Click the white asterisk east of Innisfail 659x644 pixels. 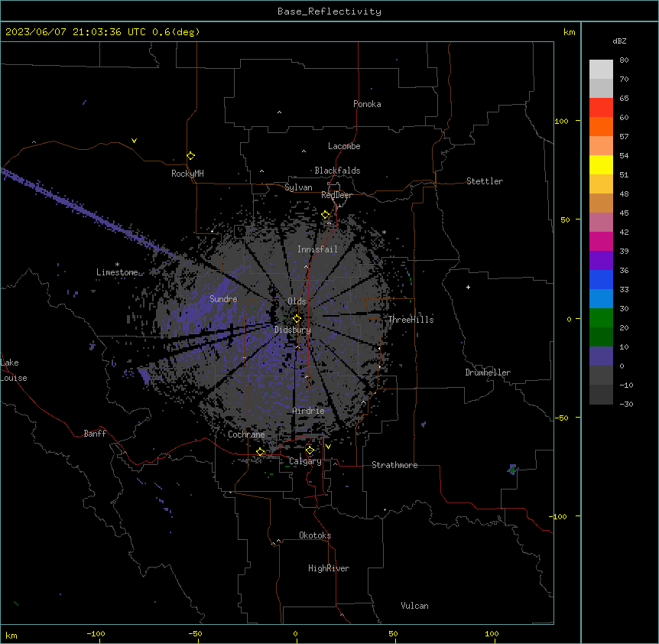tap(384, 233)
